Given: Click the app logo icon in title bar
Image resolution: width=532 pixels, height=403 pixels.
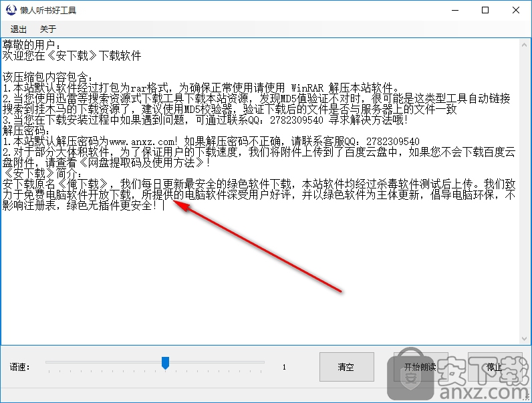Looking at the screenshot, I should click(11, 10).
